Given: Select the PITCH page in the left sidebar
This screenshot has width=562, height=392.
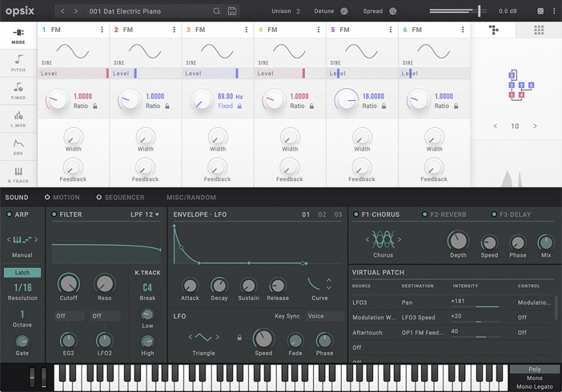Looking at the screenshot, I should (18, 62).
